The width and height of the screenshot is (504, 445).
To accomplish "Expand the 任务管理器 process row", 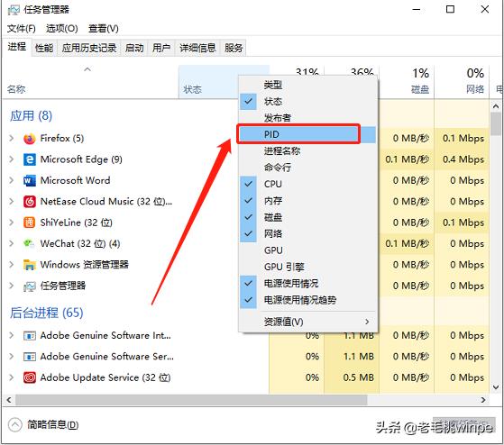I will point(12,286).
